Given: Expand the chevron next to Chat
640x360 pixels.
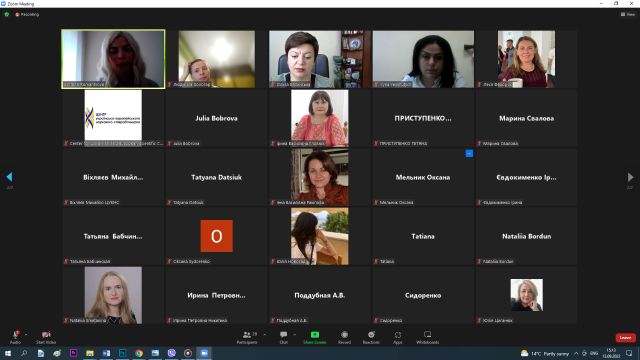Looking at the screenshot, I should click(x=295, y=335).
